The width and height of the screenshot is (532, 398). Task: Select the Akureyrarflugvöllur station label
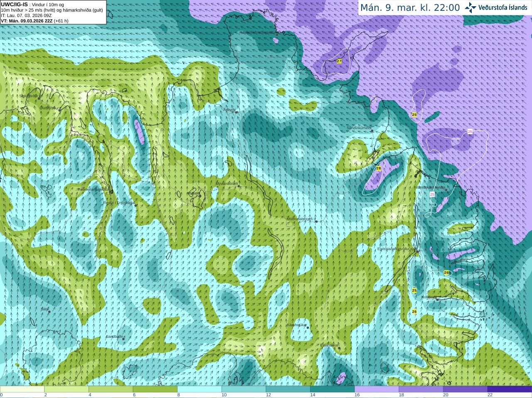(94, 189)
